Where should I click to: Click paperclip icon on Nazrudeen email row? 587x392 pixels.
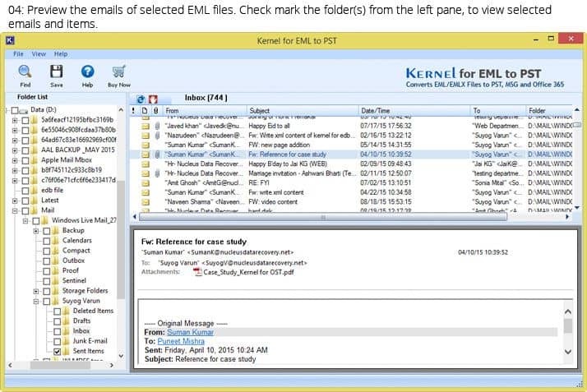(x=157, y=136)
